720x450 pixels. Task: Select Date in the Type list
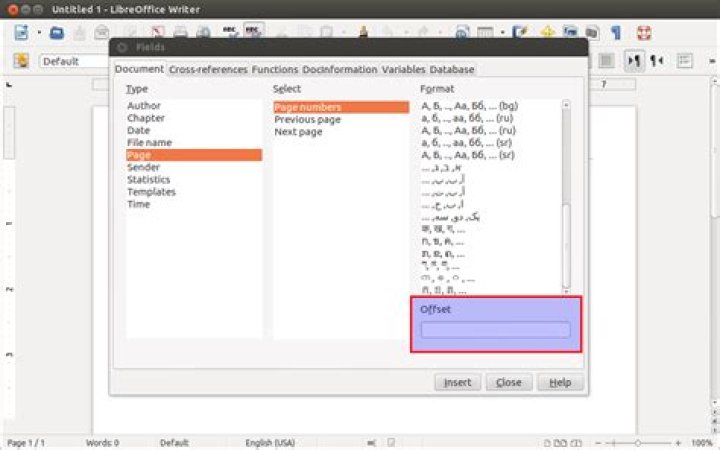(x=194, y=130)
